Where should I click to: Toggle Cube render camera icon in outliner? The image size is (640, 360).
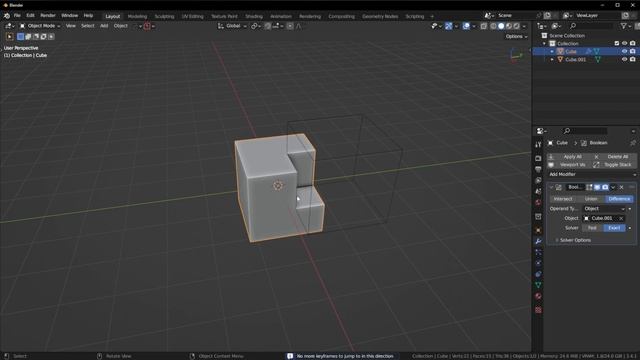point(632,51)
